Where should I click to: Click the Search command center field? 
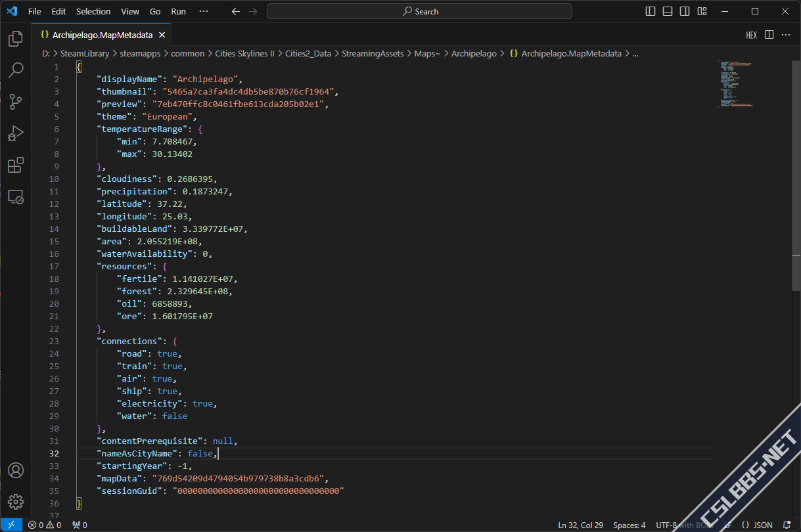pyautogui.click(x=419, y=11)
